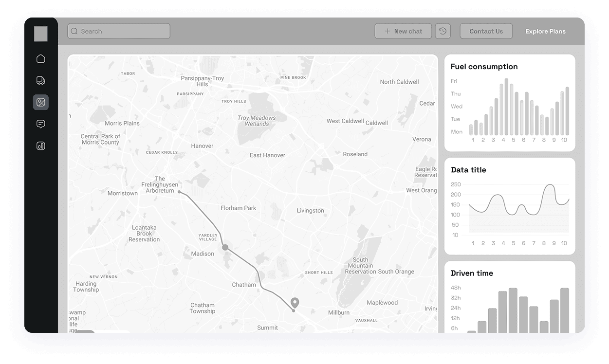This screenshot has height=364, width=609.
Task: Click the app logo at sidebar top
Action: 41,34
